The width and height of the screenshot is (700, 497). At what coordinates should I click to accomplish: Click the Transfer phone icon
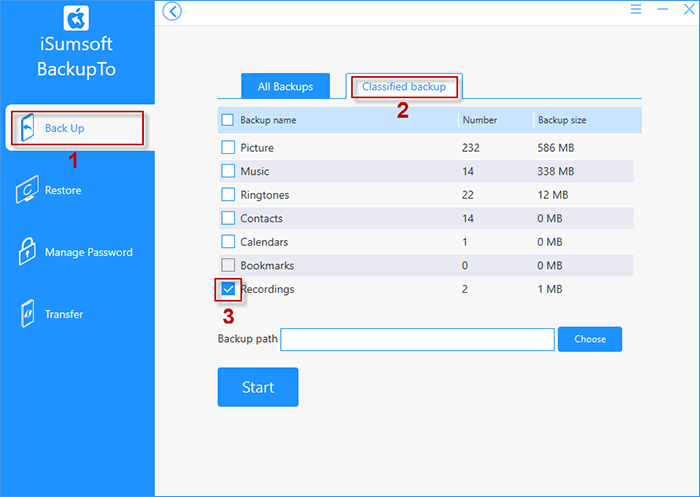coord(28,313)
